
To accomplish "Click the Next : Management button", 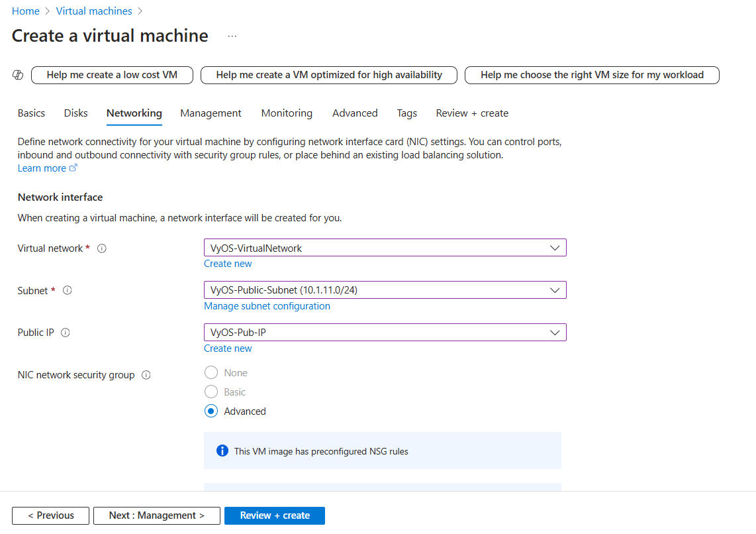I will point(156,515).
